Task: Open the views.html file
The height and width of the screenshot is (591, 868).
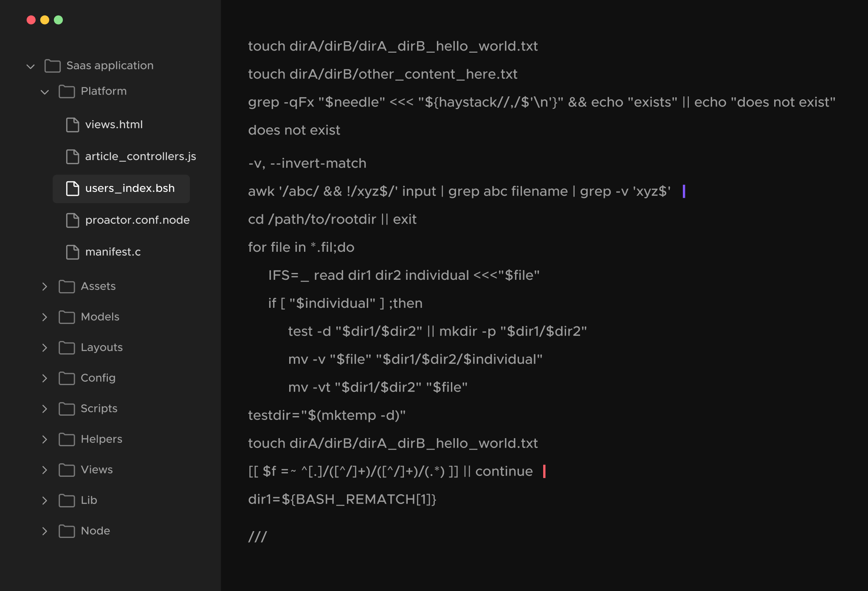Action: [x=113, y=125]
